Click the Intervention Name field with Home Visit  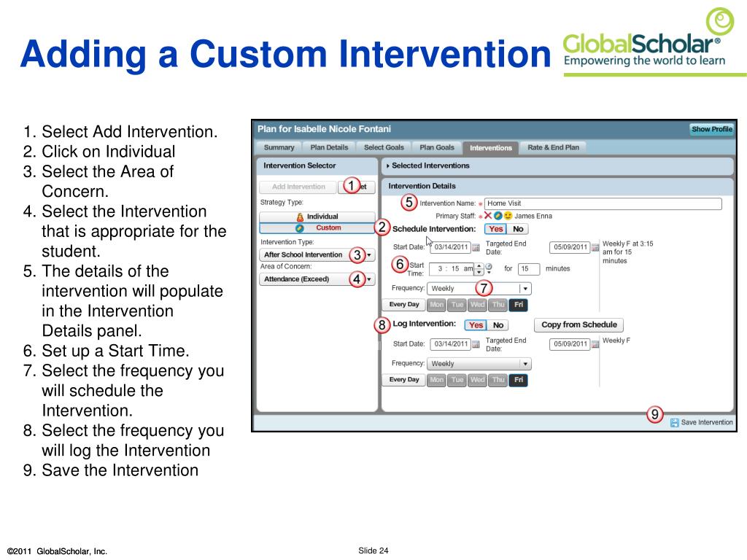603,204
